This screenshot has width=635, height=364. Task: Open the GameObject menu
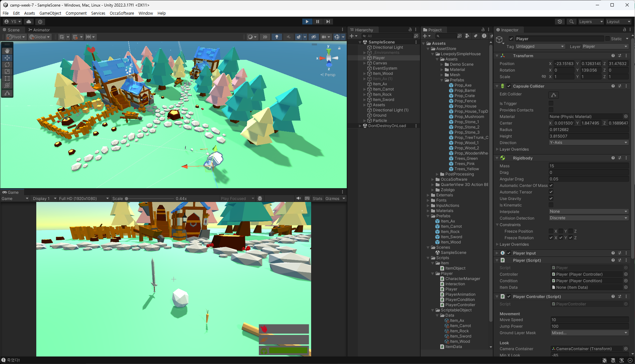click(x=50, y=13)
